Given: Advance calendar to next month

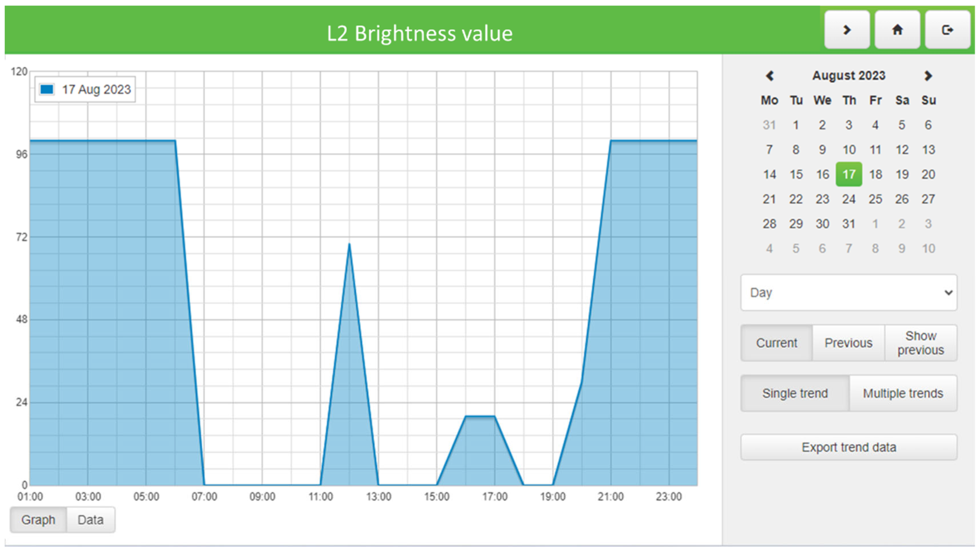Looking at the screenshot, I should pyautogui.click(x=928, y=76).
